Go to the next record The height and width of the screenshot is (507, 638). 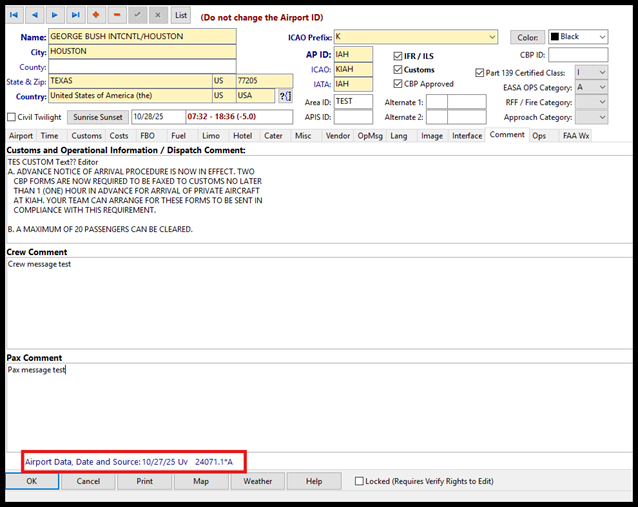point(56,15)
